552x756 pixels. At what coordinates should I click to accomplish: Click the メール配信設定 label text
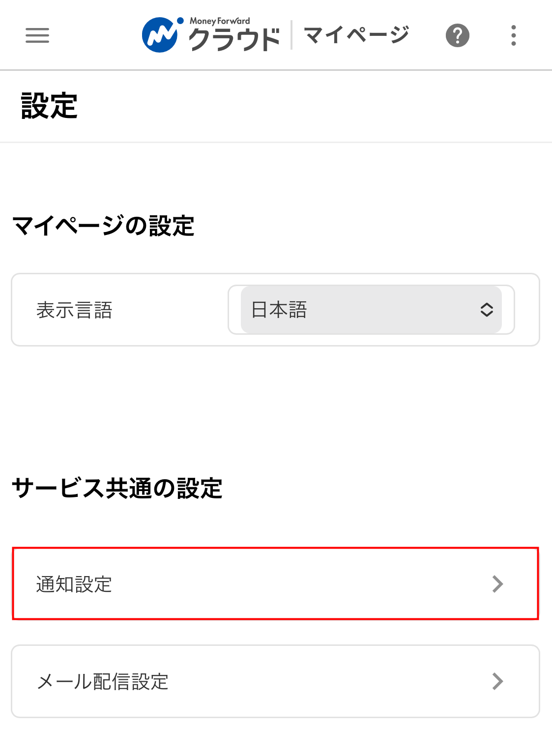(x=103, y=682)
